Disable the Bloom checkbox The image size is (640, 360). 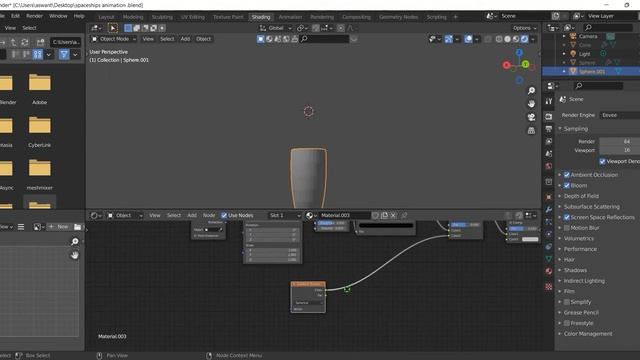[567, 185]
